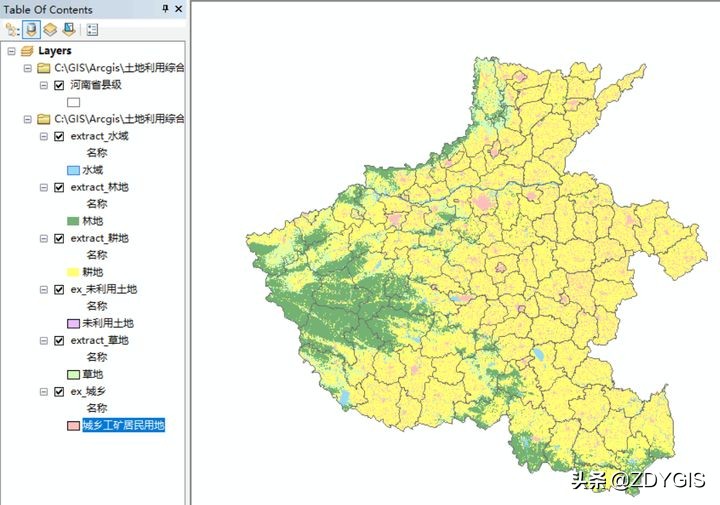Click the 水域 legend label
720x505 pixels.
tap(93, 170)
